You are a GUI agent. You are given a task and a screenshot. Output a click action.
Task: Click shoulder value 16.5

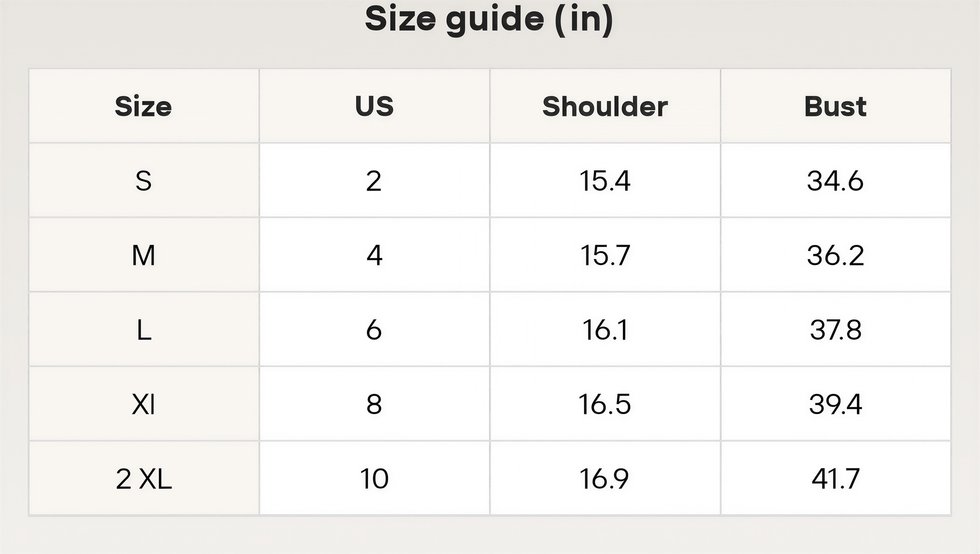pos(605,404)
